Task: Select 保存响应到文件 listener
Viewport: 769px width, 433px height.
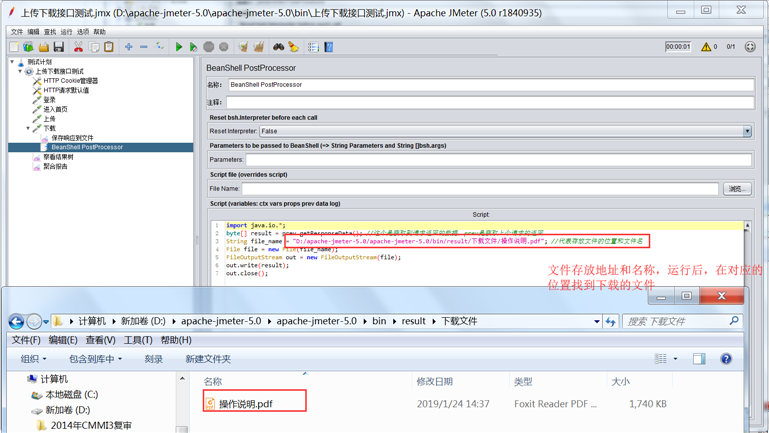Action: click(72, 138)
